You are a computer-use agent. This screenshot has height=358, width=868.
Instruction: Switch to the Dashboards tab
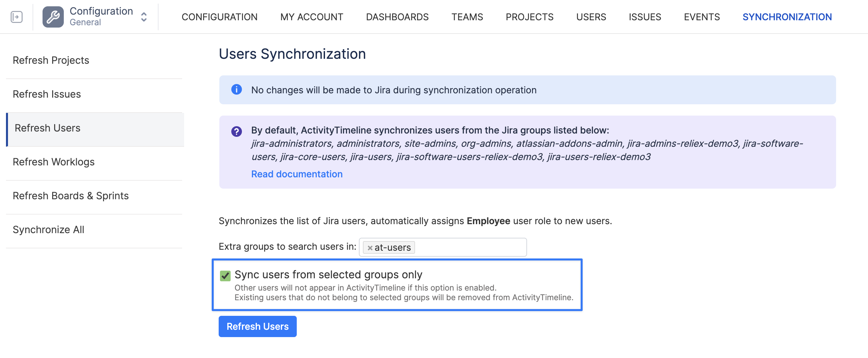click(x=397, y=17)
